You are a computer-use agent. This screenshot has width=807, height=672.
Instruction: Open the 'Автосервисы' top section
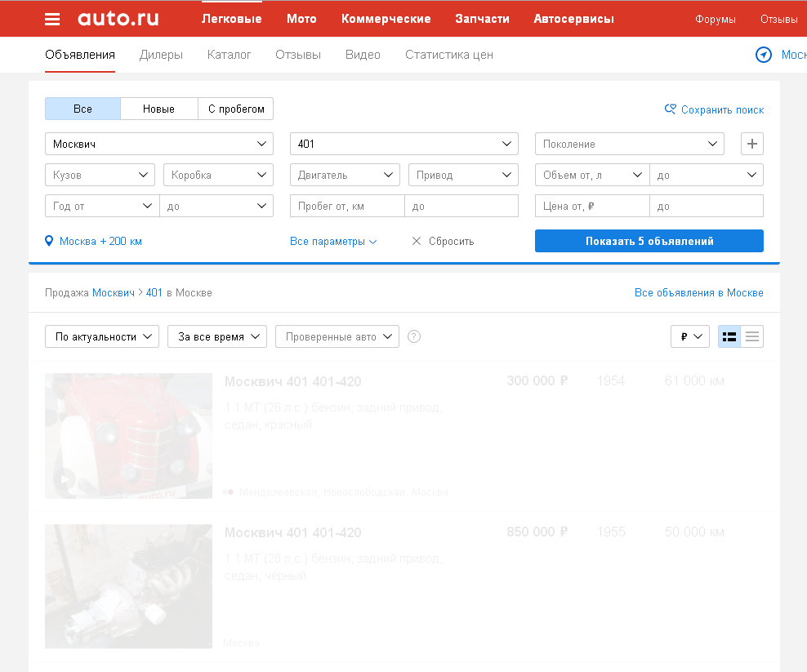tap(574, 19)
